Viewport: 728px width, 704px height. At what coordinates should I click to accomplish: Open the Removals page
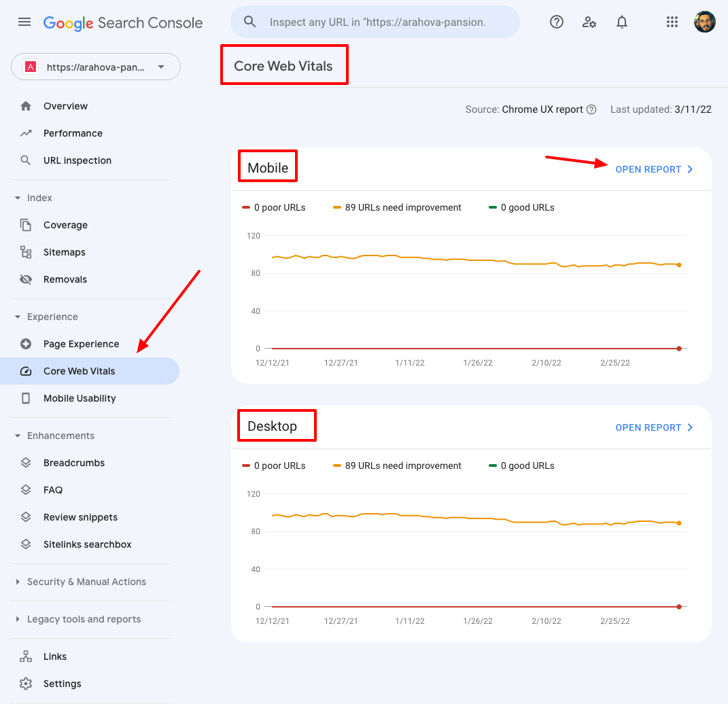65,279
